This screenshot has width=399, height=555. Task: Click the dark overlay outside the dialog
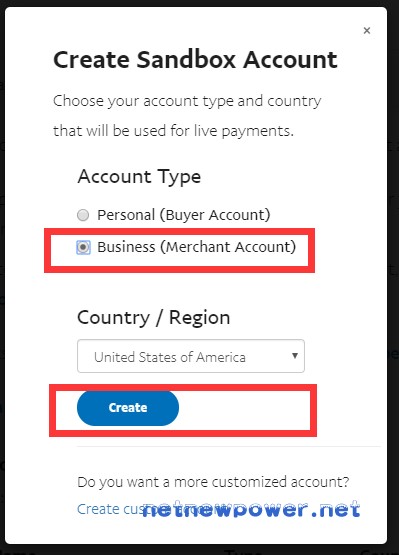point(393,248)
